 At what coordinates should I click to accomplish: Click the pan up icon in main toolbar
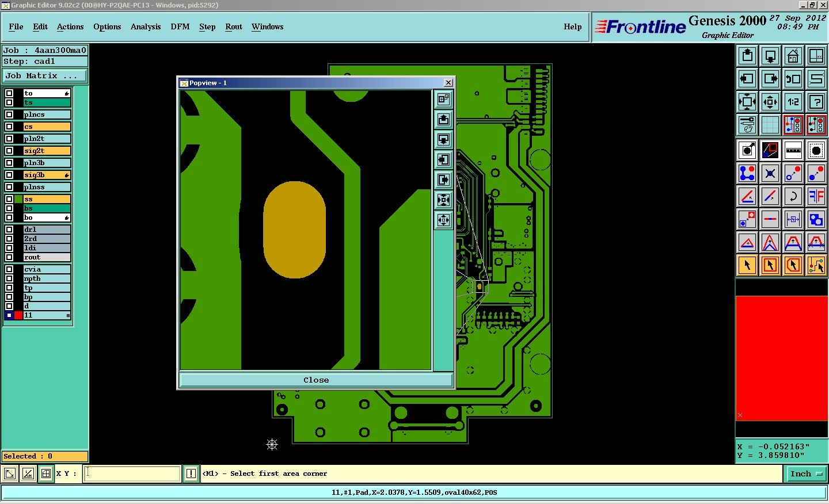[747, 56]
